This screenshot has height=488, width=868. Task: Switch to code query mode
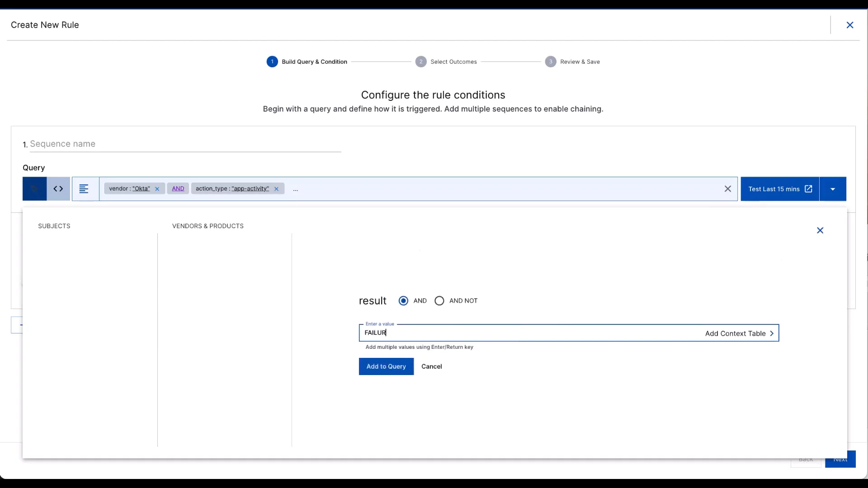(58, 189)
